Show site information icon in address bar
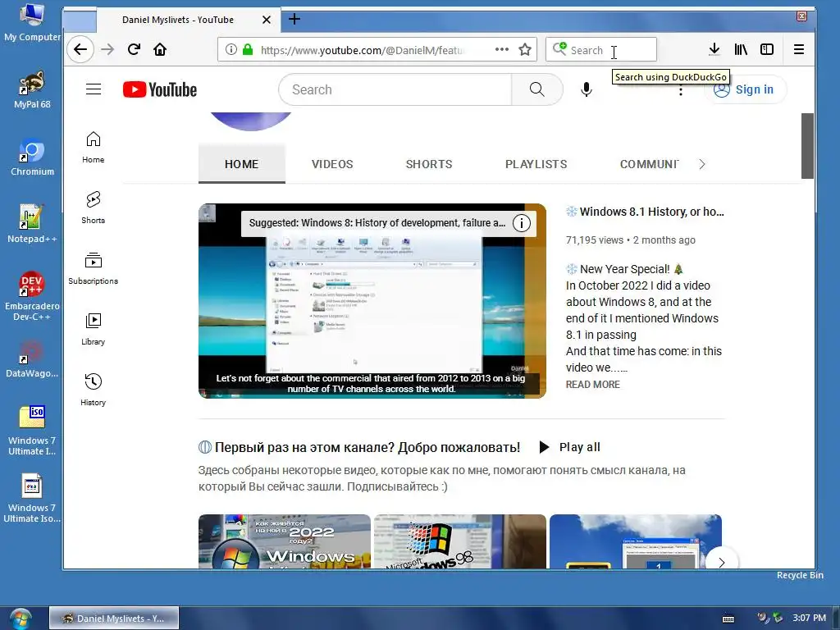This screenshot has height=630, width=840. tap(231, 50)
